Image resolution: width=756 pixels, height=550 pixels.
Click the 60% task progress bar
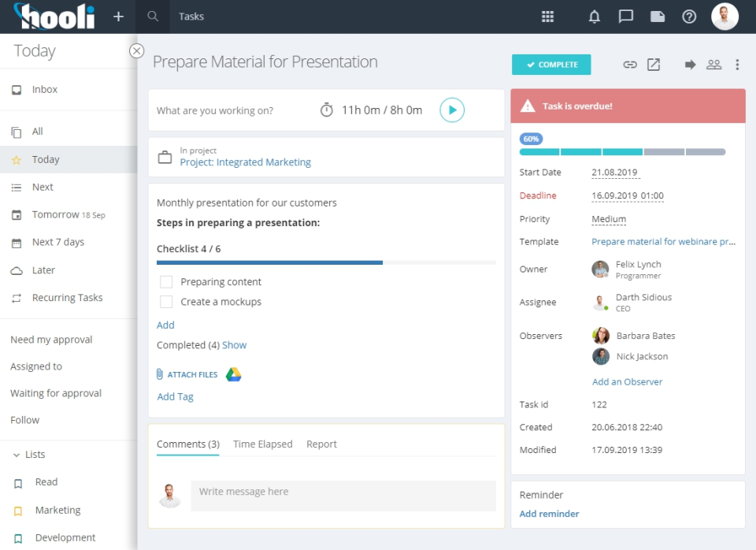pos(622,151)
